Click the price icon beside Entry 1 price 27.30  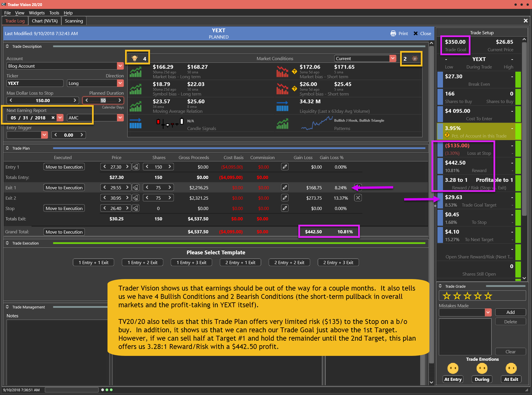pyautogui.click(x=136, y=167)
